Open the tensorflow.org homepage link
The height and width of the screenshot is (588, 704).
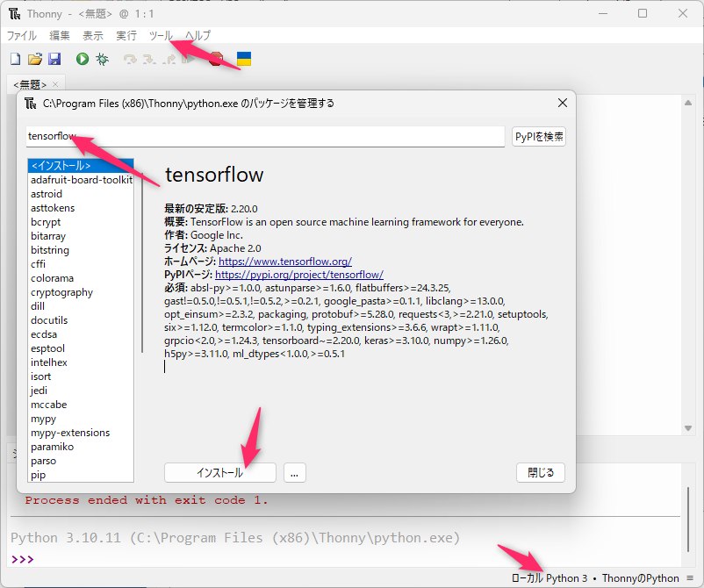(x=284, y=262)
